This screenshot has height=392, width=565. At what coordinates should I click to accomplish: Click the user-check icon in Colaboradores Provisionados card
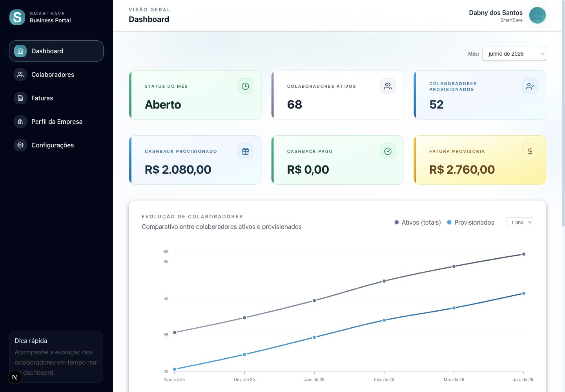coord(530,86)
